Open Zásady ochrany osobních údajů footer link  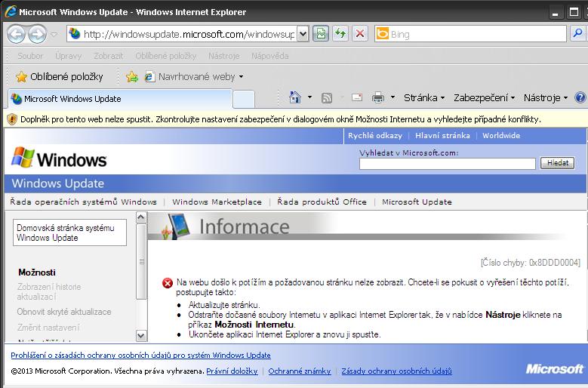396,371
